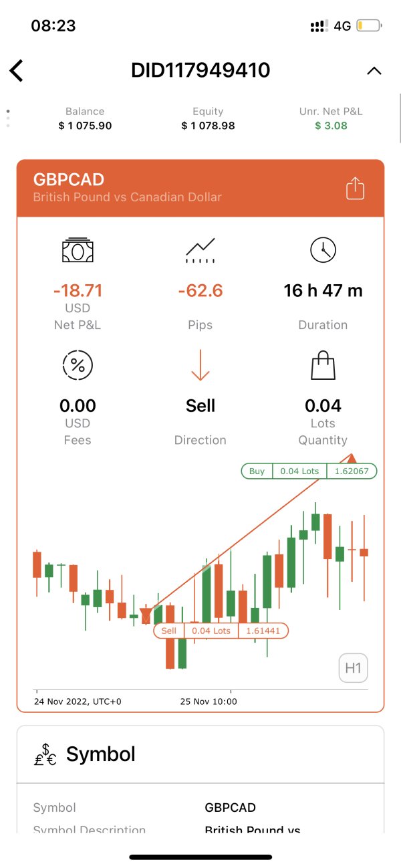The image size is (401, 868).
Task: Tap the Buy 0.04 Lots price label
Action: [309, 471]
